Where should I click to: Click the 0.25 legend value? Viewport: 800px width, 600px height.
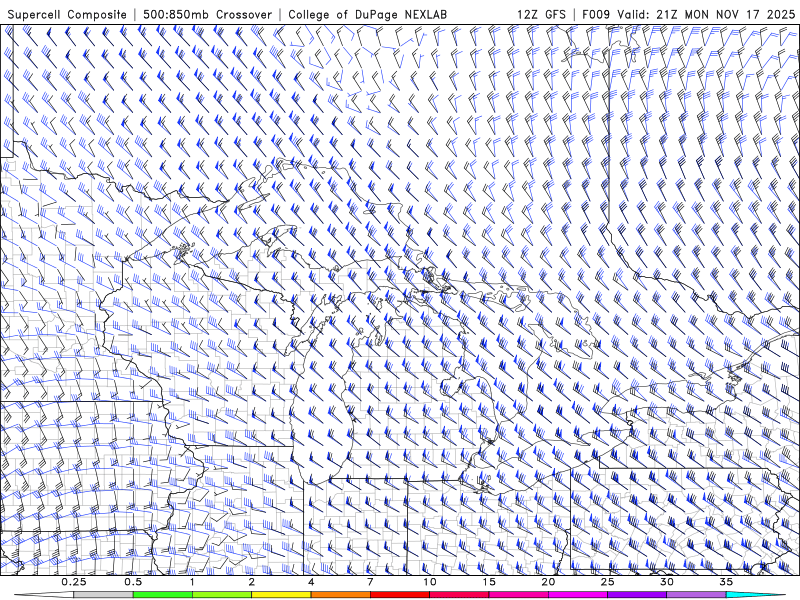(74, 582)
